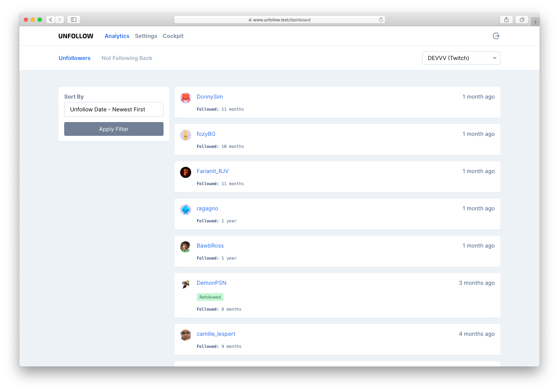Toggle the browser sidebar icon
The height and width of the screenshot is (392, 559).
tap(73, 20)
